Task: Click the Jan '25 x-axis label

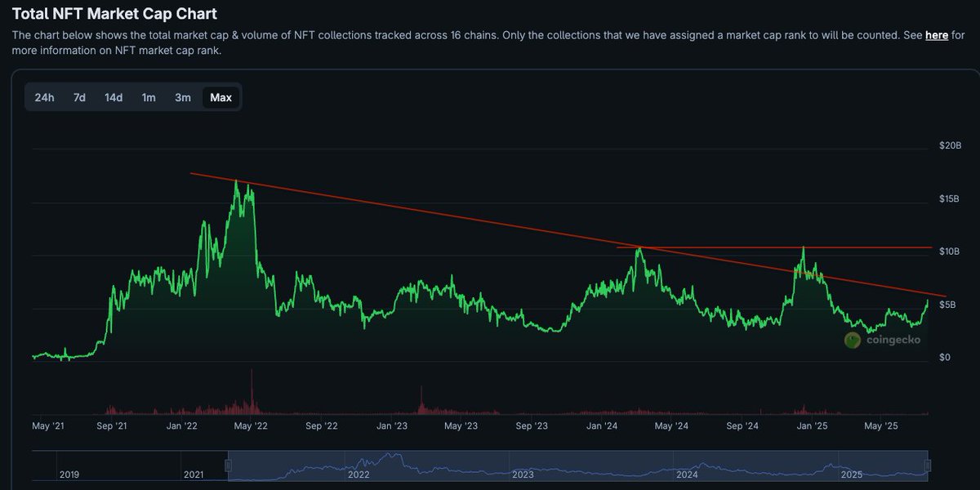Action: pyautogui.click(x=813, y=426)
